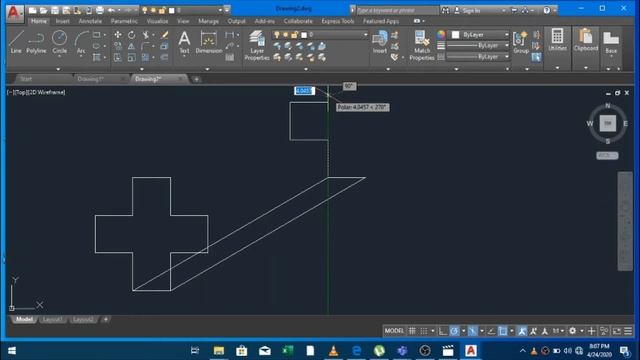This screenshot has width=640, height=360.
Task: Switch to Layout1 tab
Action: click(x=52, y=319)
